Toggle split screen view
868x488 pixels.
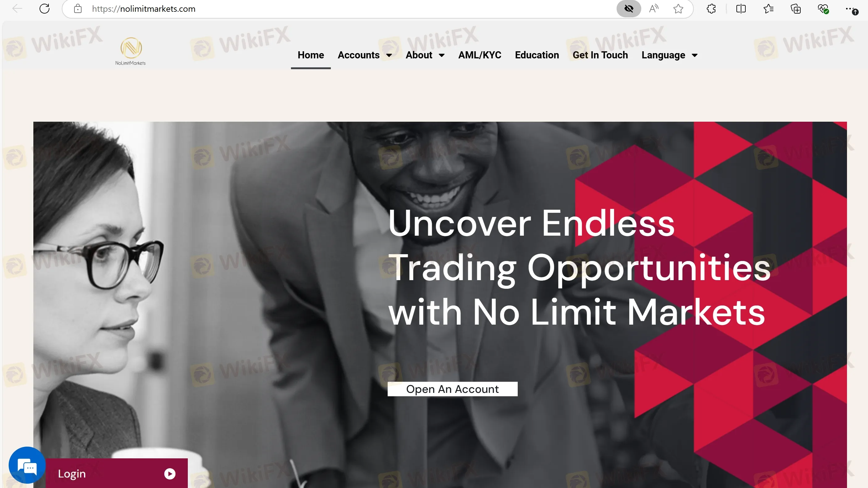741,9
